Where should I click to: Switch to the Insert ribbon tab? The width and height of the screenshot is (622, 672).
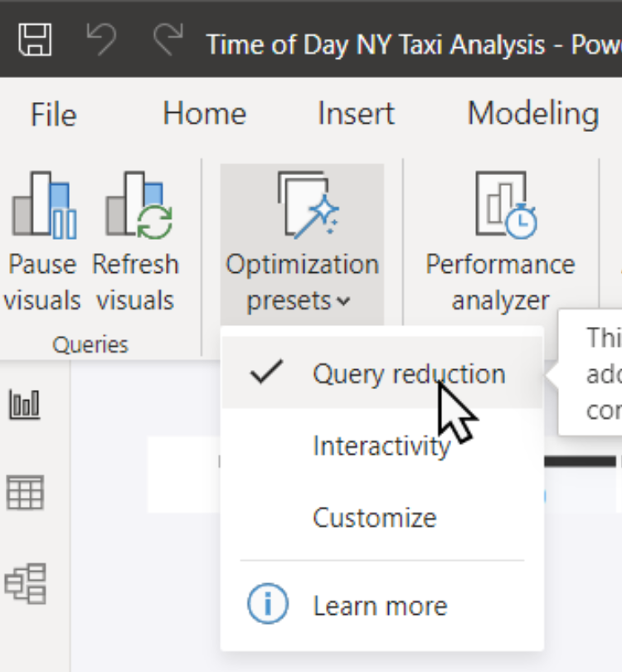point(356,114)
